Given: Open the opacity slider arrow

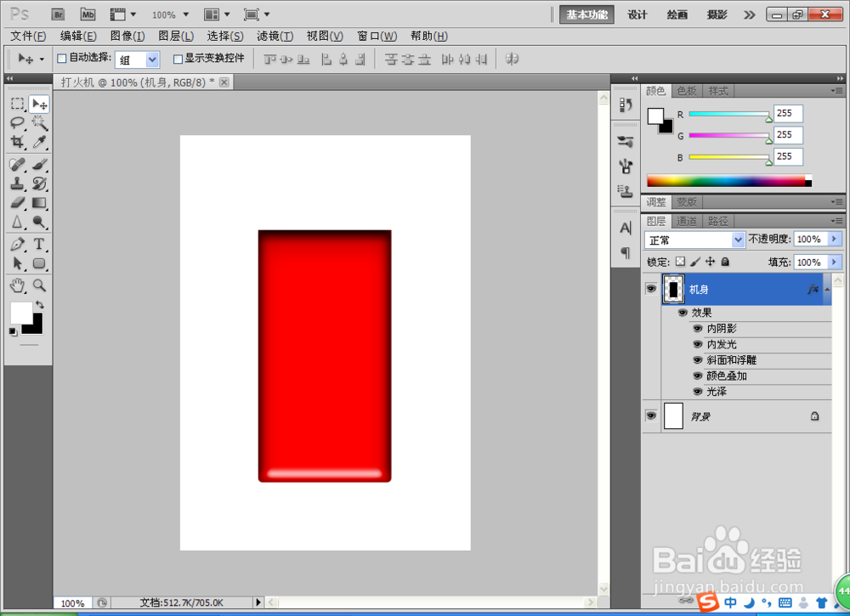Looking at the screenshot, I should click(x=835, y=239).
